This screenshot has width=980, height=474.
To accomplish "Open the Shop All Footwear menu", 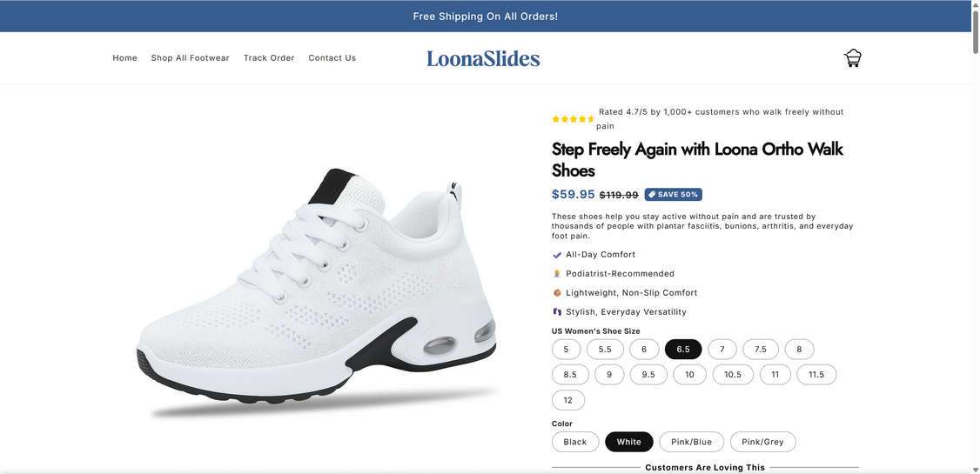I will (191, 58).
